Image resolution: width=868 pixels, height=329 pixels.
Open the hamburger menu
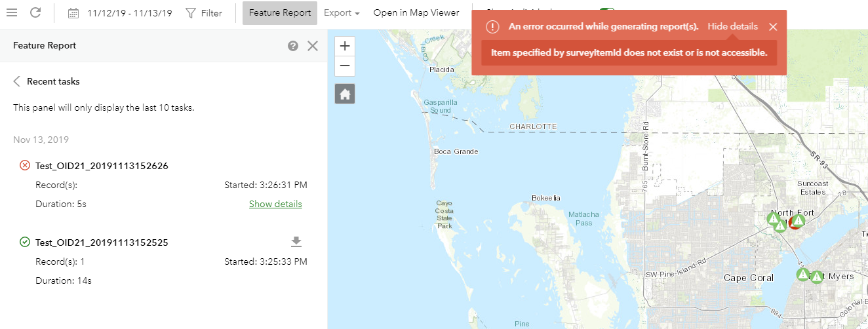pyautogui.click(x=12, y=12)
